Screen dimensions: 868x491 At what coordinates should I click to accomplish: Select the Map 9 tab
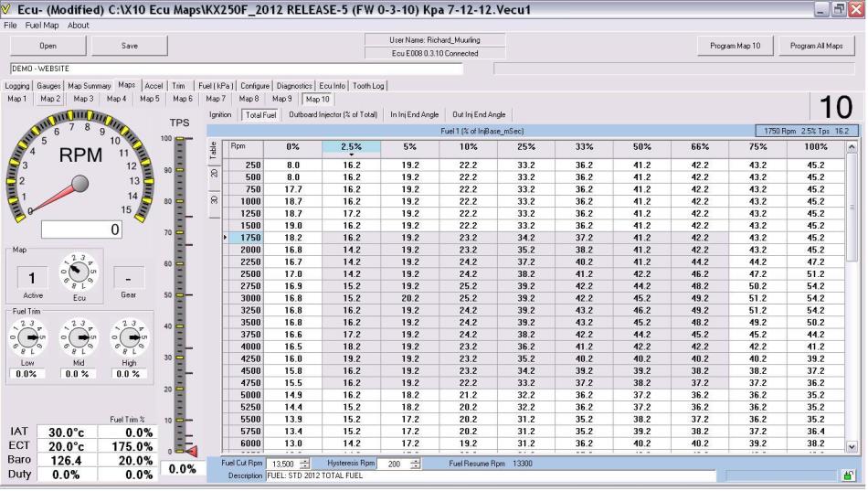(x=281, y=99)
